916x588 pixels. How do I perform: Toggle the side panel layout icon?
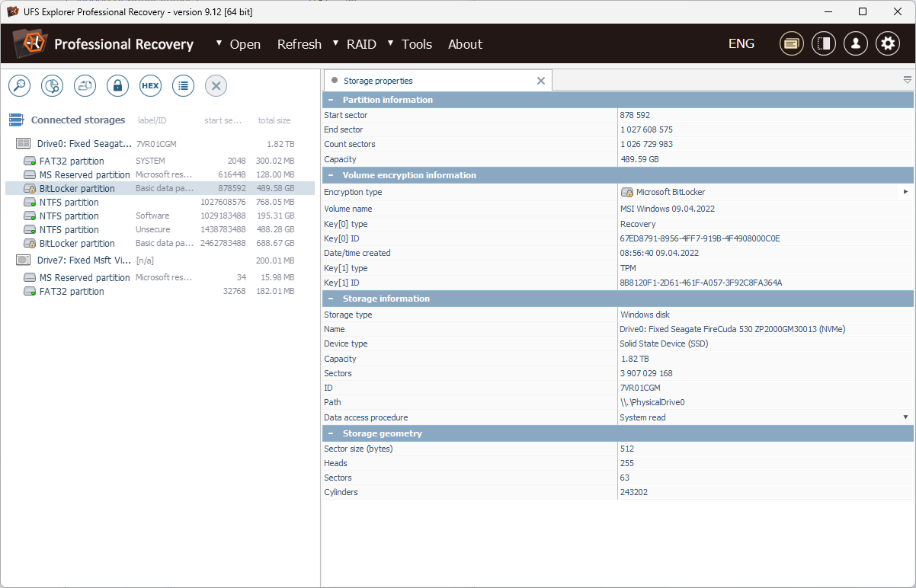[x=823, y=43]
